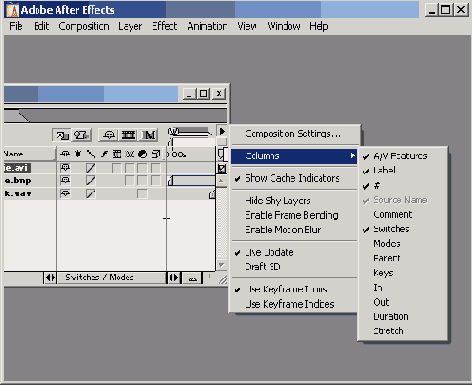The image size is (472, 385).
Task: Toggle the Hide Shy Layers timeline button
Action: click(x=109, y=135)
